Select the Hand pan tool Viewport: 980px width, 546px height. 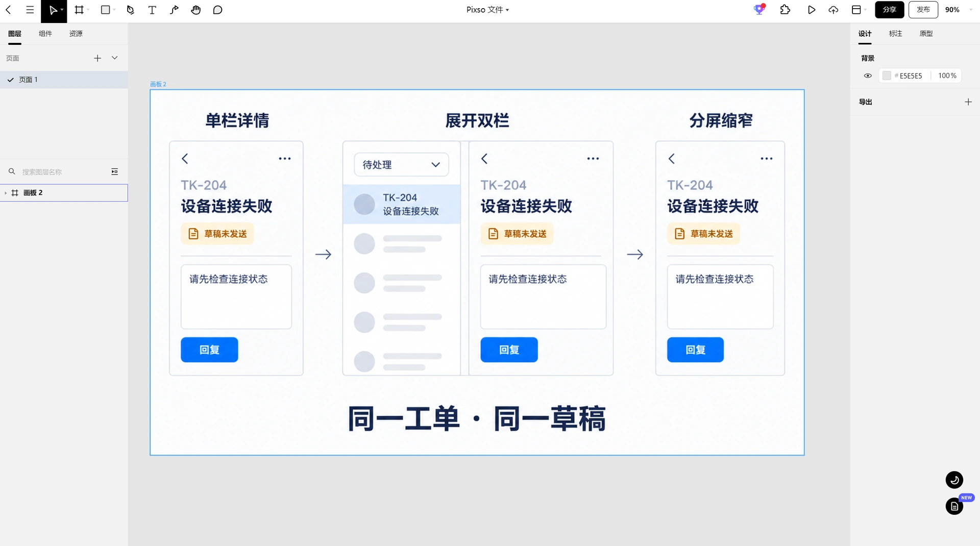pyautogui.click(x=196, y=10)
